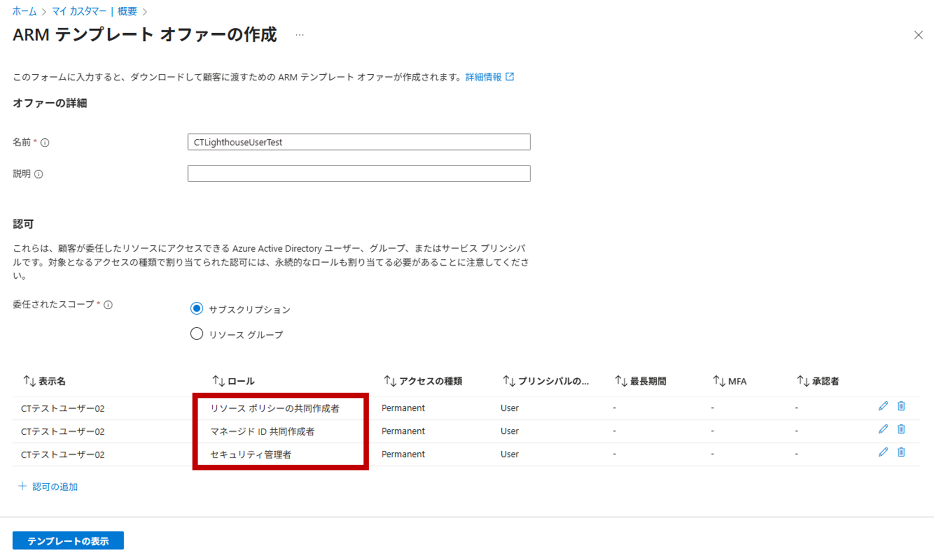Go to ホーム breadcrumb

[24, 11]
